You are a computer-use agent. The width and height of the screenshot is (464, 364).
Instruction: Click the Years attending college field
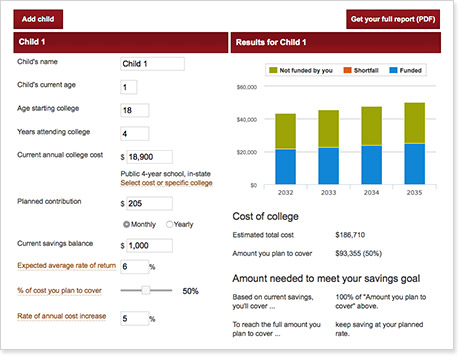(135, 134)
